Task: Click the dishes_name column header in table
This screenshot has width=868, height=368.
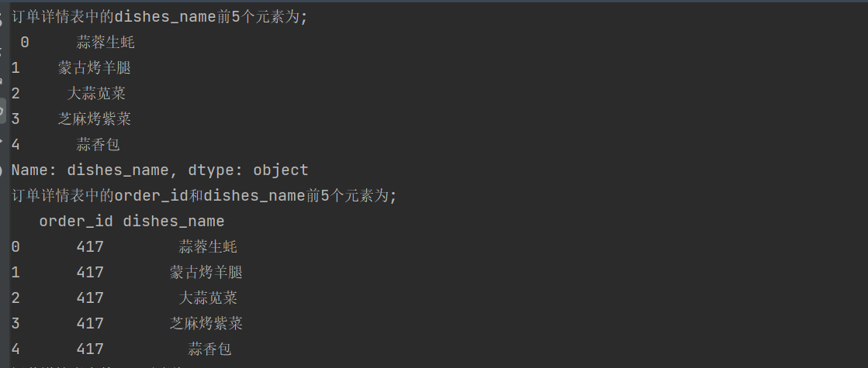Action: point(174,222)
